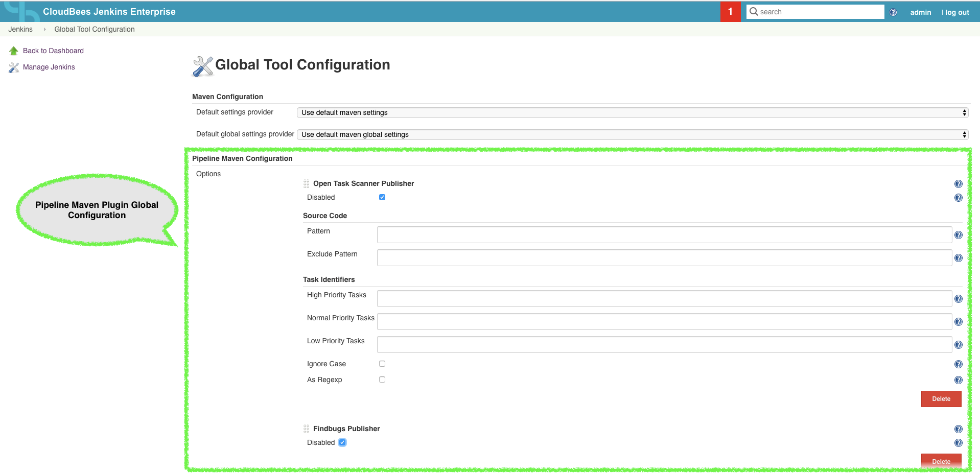Open Default global settings provider dropdown
Viewport: 980px width, 473px height.
[x=633, y=134]
